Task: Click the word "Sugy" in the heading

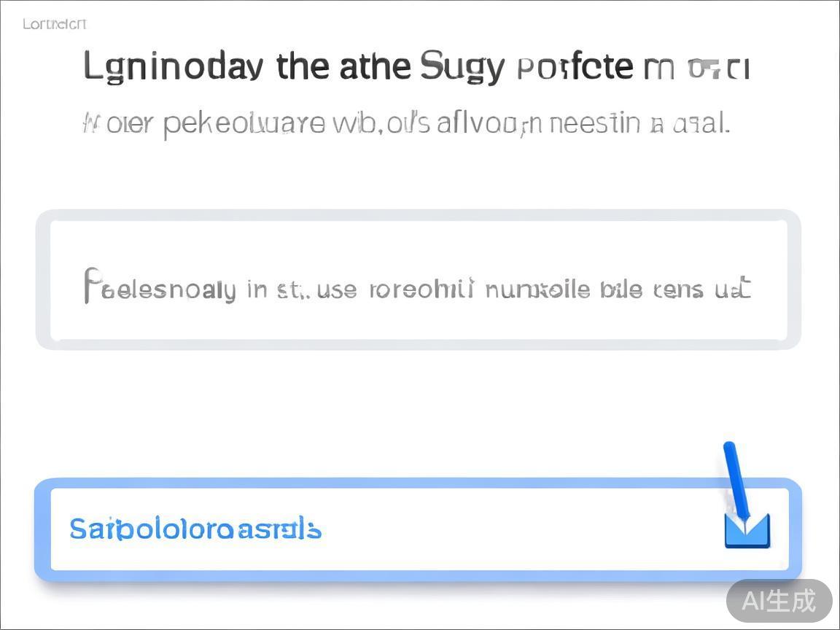Action: (x=462, y=67)
